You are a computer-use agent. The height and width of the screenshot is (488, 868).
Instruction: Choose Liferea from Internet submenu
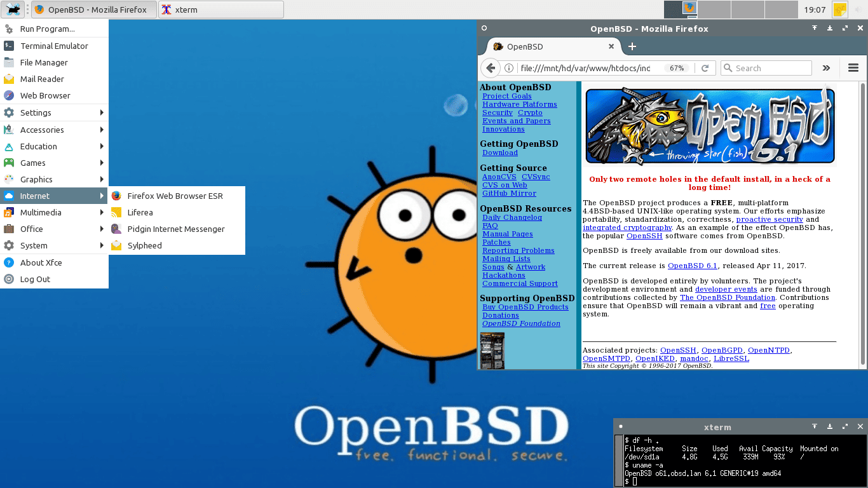click(177, 212)
